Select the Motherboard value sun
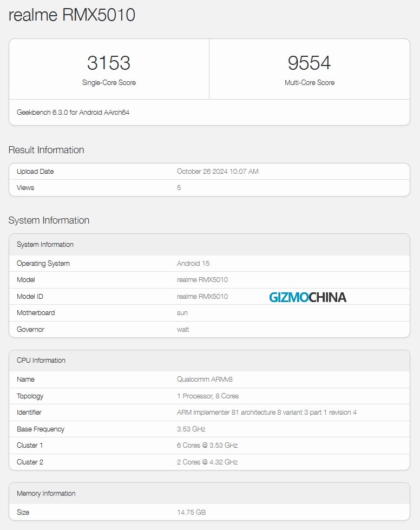Image resolution: width=420 pixels, height=530 pixels. coord(182,313)
